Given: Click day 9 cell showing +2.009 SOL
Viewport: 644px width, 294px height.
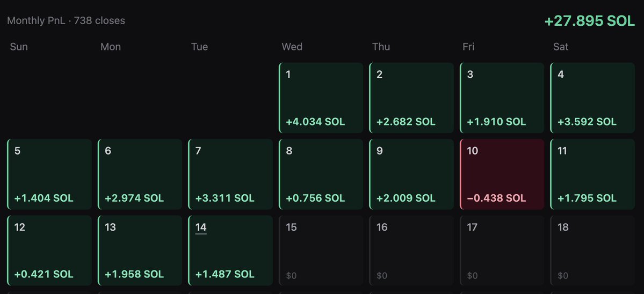Looking at the screenshot, I should [x=411, y=174].
